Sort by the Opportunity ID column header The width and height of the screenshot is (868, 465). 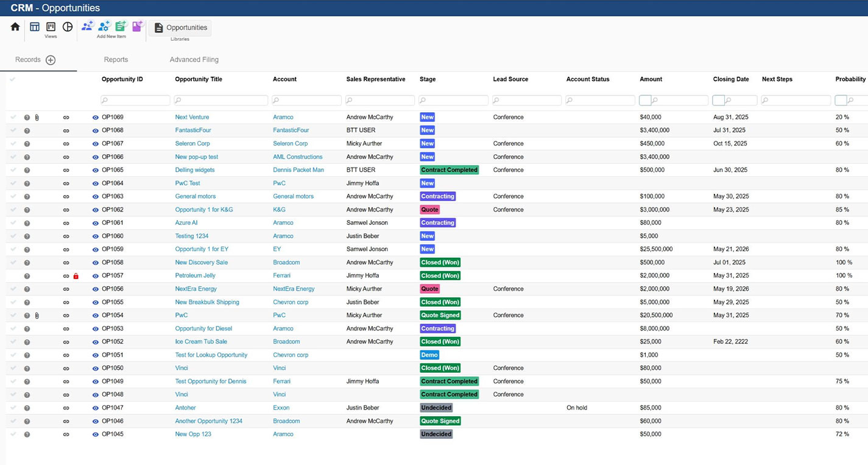point(122,79)
